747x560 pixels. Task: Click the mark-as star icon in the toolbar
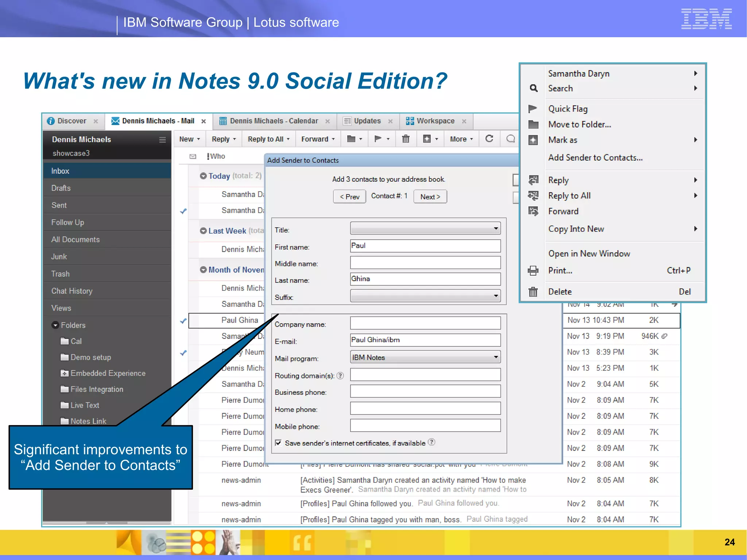[x=427, y=139]
